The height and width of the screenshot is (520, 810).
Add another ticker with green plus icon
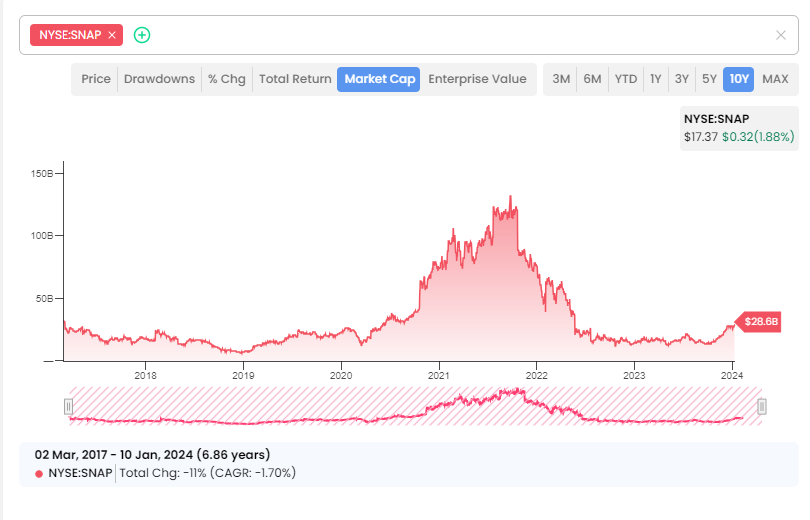point(142,35)
